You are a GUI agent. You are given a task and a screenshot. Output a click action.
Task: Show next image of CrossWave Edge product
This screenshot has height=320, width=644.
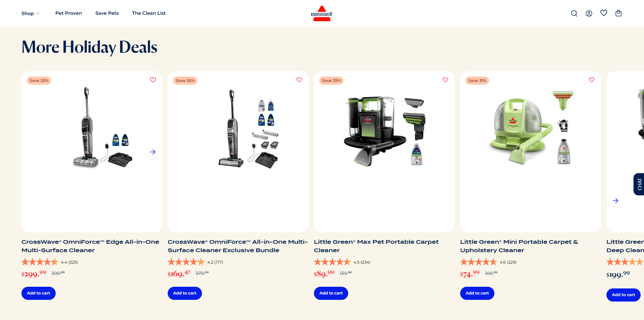153,152
